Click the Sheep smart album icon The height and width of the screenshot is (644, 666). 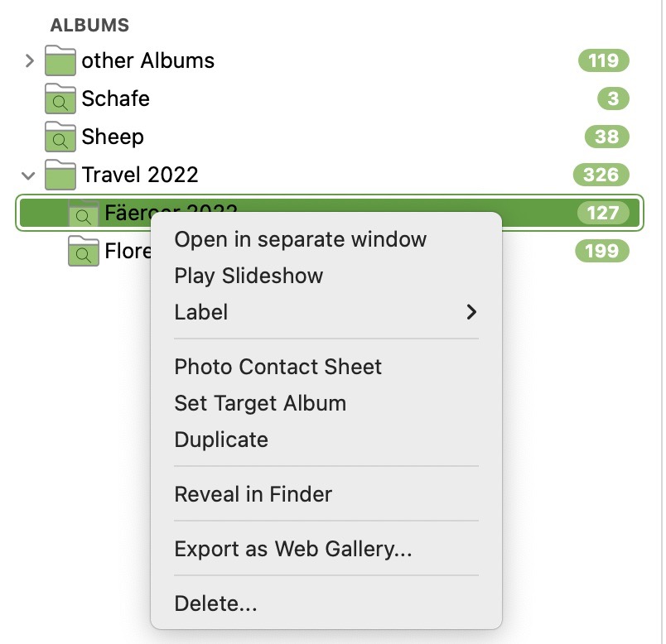click(x=60, y=137)
